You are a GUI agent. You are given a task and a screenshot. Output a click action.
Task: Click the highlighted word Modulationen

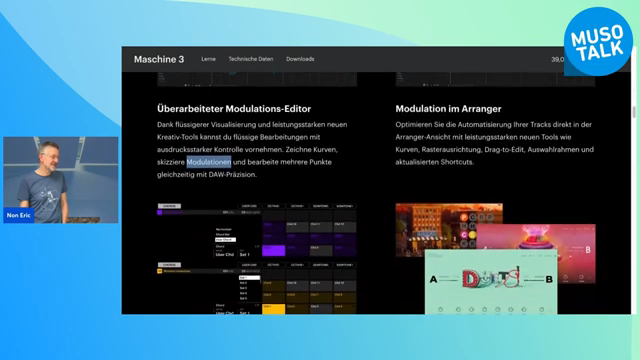209,162
